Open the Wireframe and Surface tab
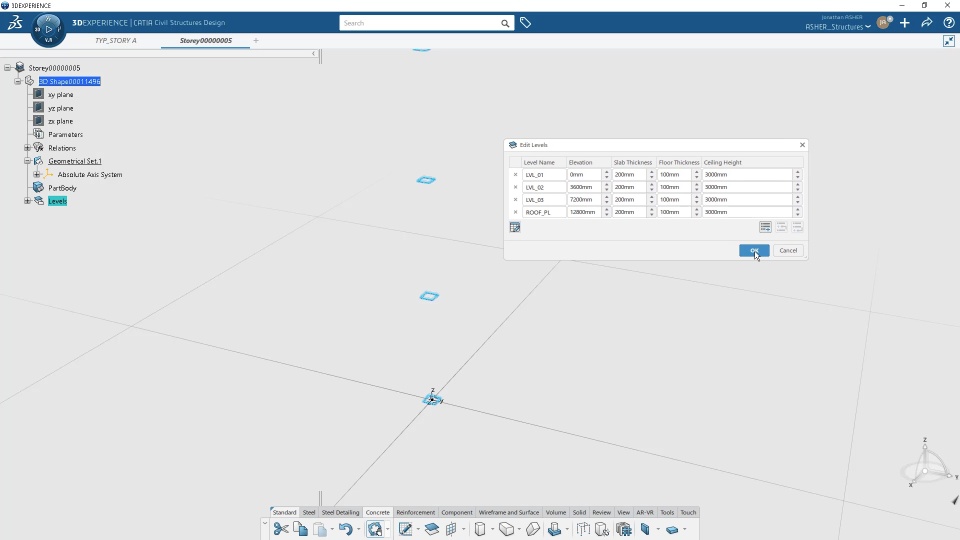The height and width of the screenshot is (540, 960). click(509, 512)
